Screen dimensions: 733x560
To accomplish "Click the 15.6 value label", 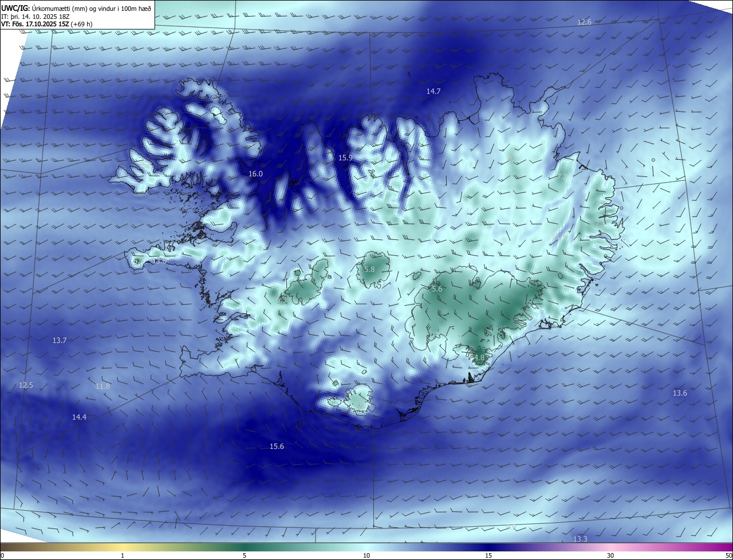I will point(277,446).
